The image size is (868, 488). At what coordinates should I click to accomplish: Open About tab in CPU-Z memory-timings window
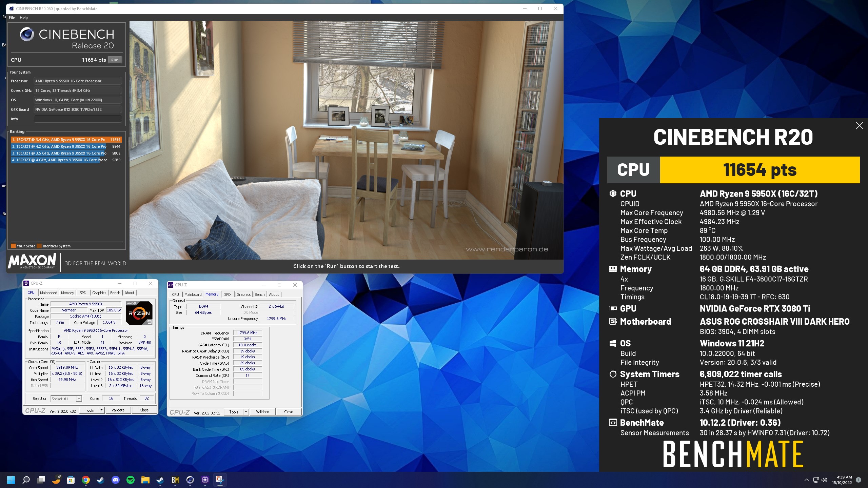(x=274, y=294)
